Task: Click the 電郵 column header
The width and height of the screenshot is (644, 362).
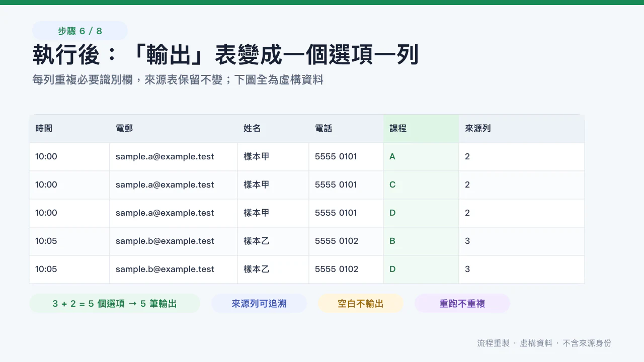Action: pos(174,129)
